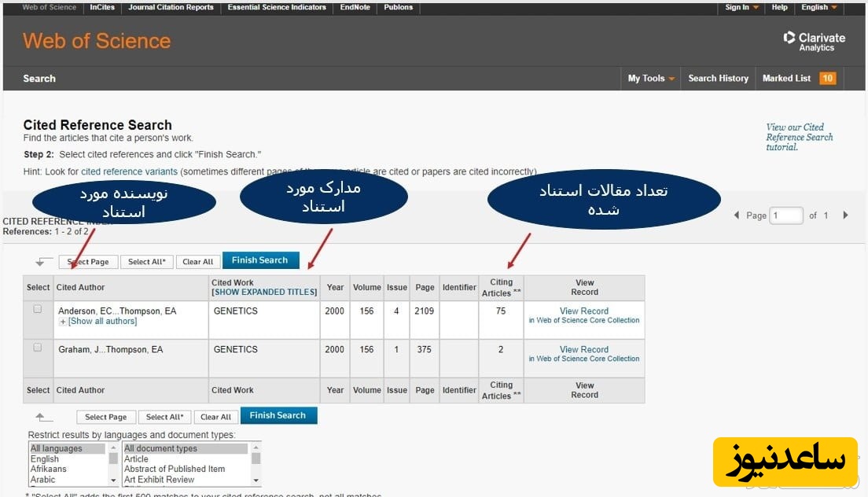Expand the Show all authors plus icon

[63, 322]
